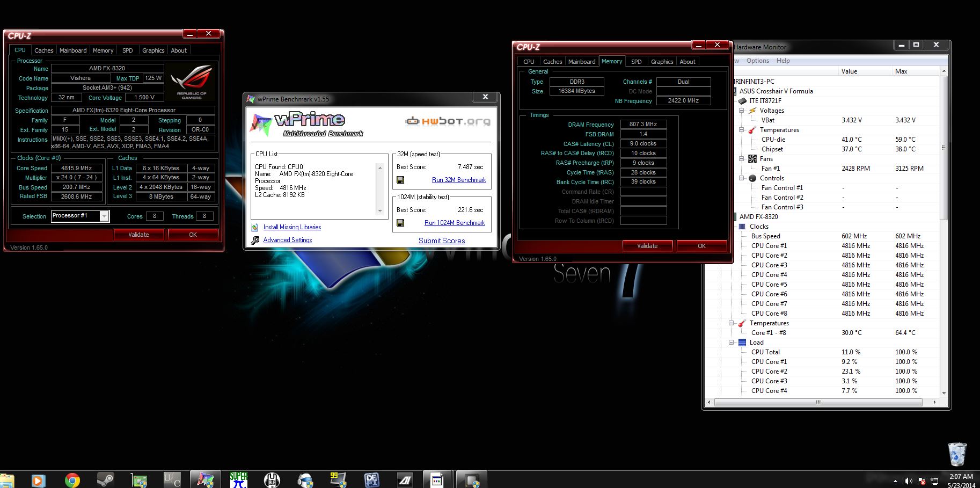Click Validate in the Memory CPU-Z window

point(647,246)
